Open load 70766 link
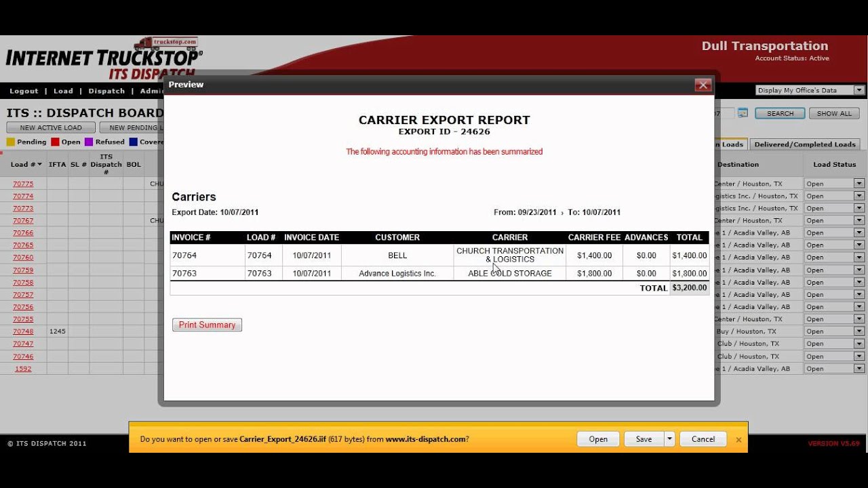 click(x=23, y=232)
